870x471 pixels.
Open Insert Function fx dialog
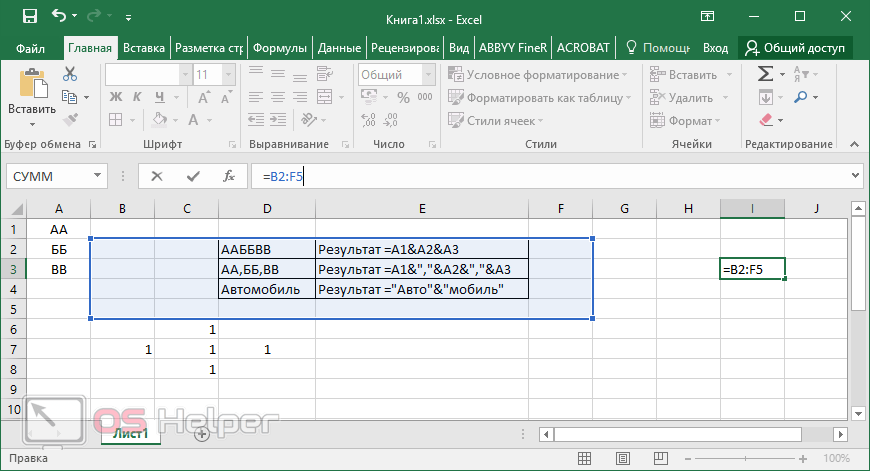click(x=228, y=176)
